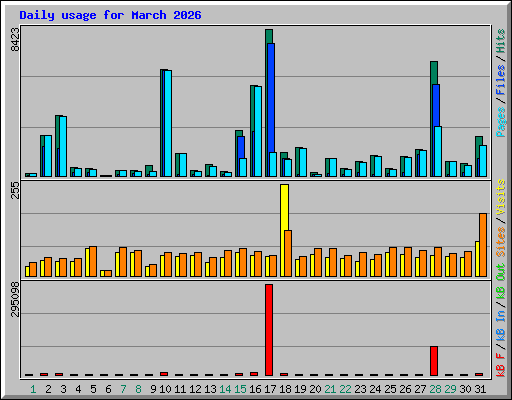Click the green day 8 axis label
Screen dimensions: 512x400
click(x=138, y=389)
